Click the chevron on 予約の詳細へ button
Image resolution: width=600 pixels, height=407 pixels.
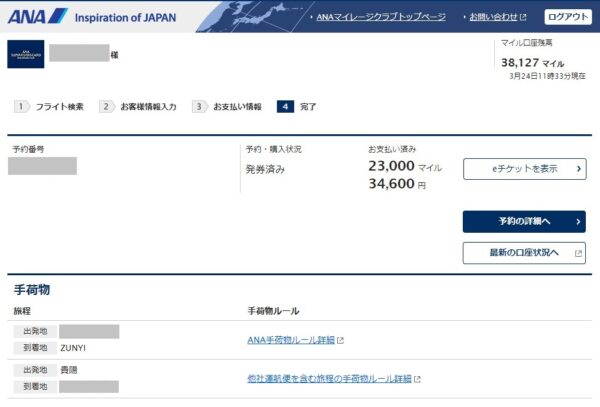coord(578,221)
